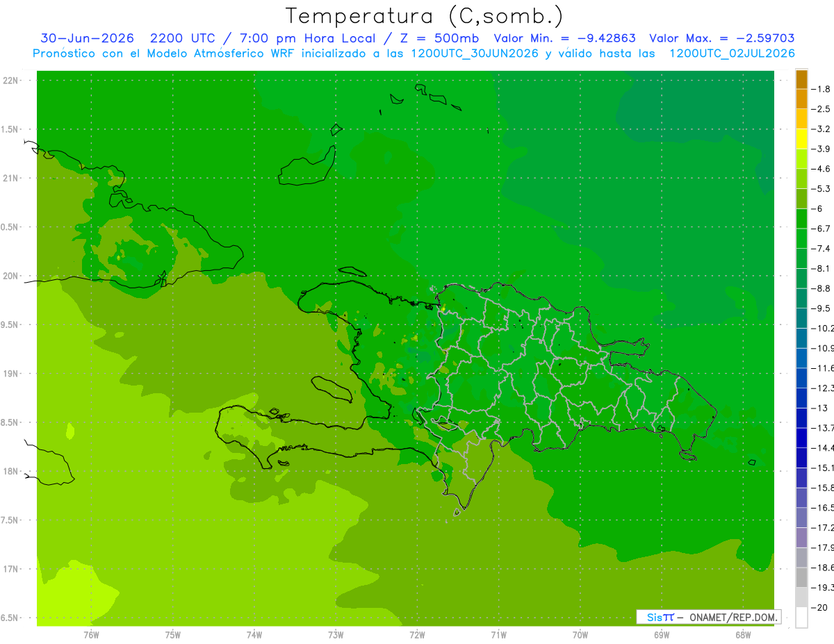This screenshot has width=834, height=644.
Task: Click the "74W" longitude label
Action: click(x=254, y=634)
